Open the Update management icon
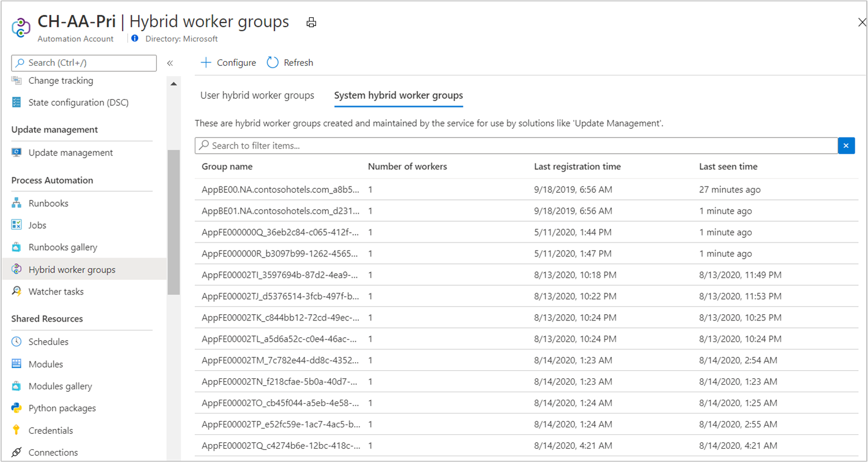 [17, 152]
